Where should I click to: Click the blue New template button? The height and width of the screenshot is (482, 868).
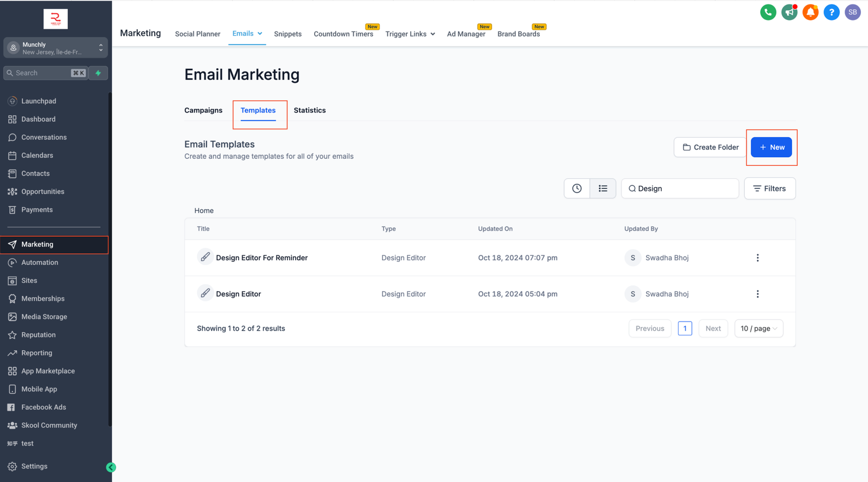[x=771, y=147]
